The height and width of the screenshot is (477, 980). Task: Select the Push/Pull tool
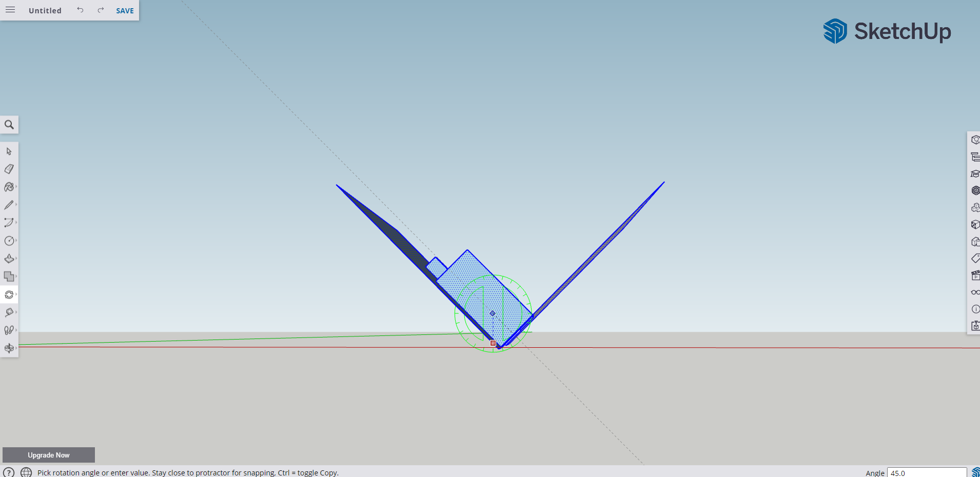click(x=9, y=259)
